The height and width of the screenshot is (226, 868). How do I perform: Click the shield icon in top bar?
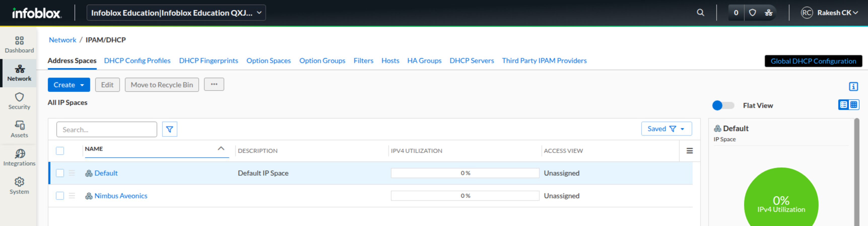point(752,13)
